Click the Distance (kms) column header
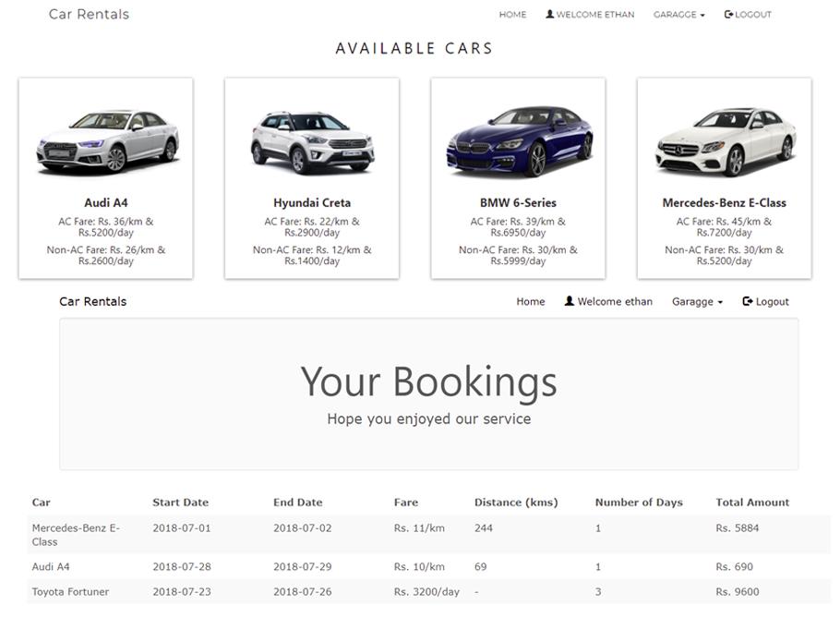The width and height of the screenshot is (840, 618). (x=516, y=503)
